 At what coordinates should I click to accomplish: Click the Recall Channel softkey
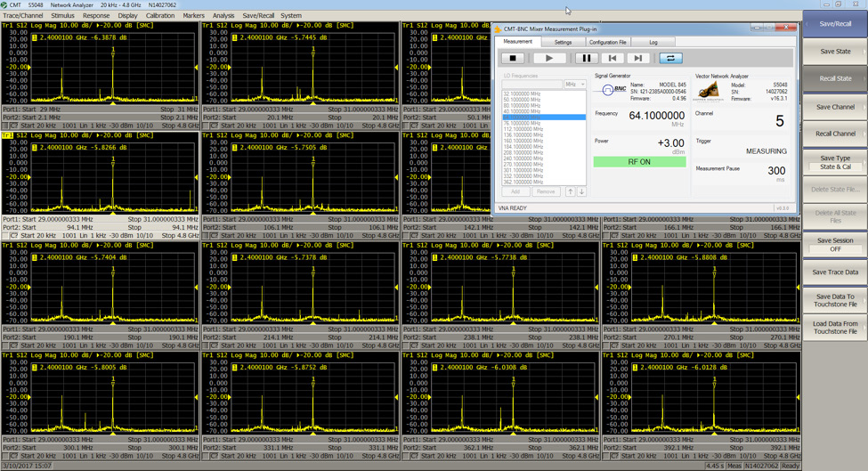click(835, 134)
